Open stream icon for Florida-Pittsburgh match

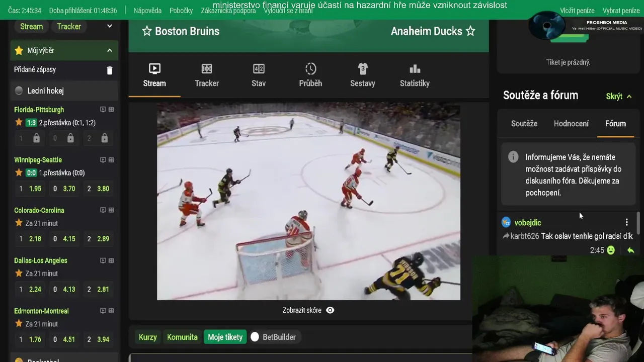103,110
